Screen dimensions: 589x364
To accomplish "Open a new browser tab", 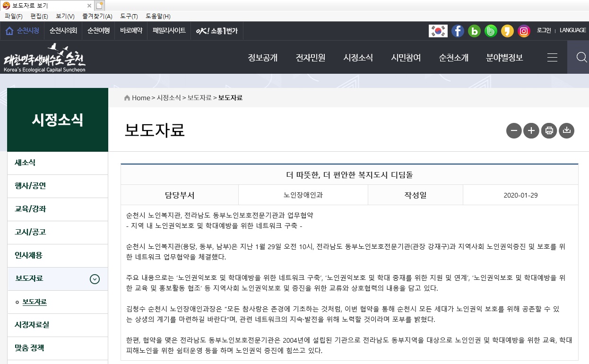I will click(99, 6).
